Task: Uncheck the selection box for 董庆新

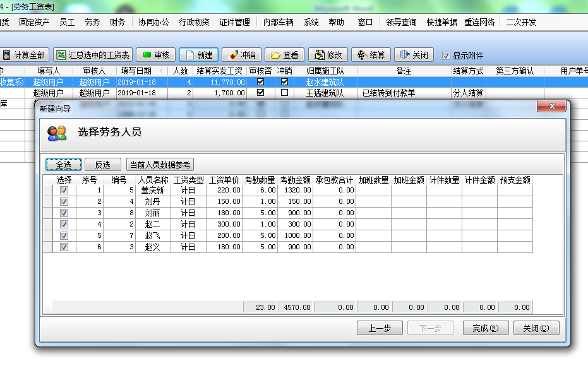Action: [x=64, y=190]
